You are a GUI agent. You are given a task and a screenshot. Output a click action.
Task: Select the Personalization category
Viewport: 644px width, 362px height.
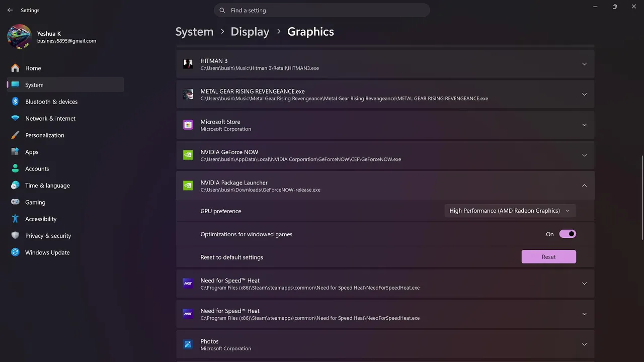click(65, 135)
